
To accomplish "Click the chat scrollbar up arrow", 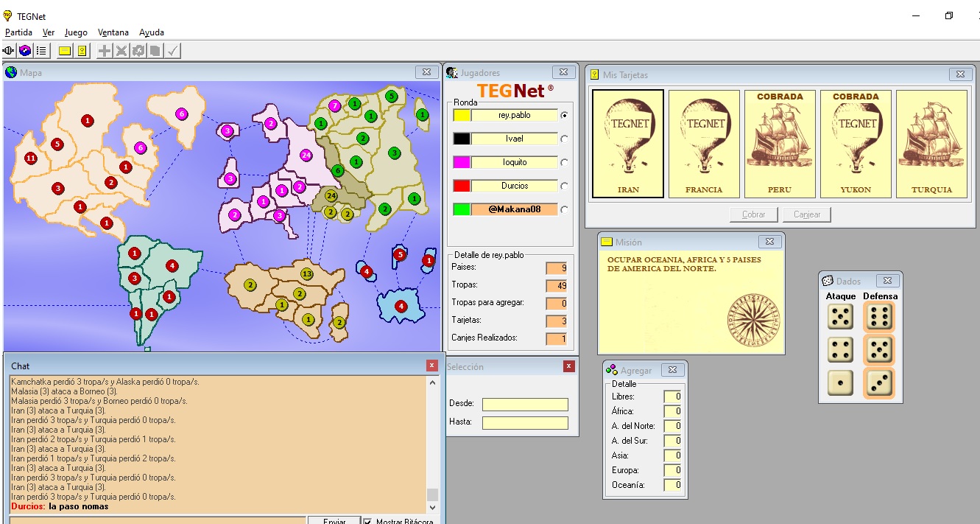I will tap(432, 382).
